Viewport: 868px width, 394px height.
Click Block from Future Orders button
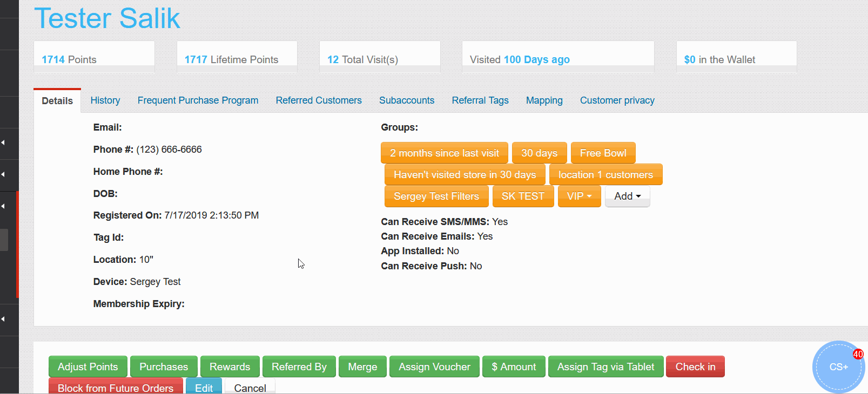[116, 386]
